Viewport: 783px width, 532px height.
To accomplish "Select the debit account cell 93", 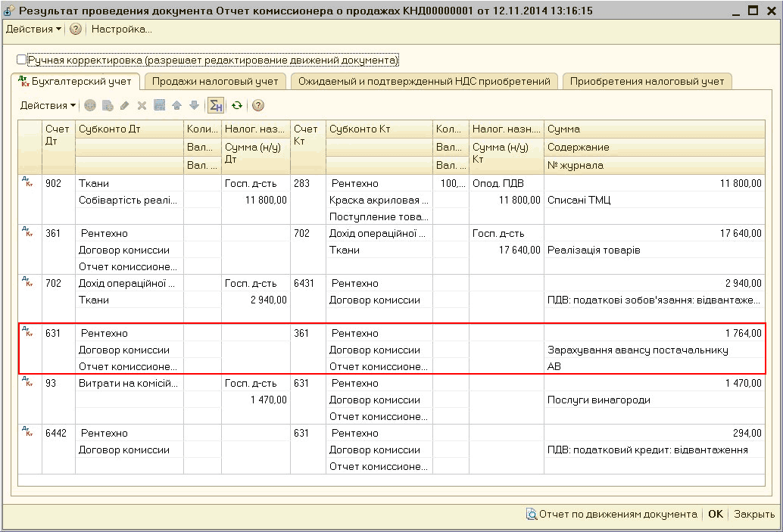I will tap(58, 383).
